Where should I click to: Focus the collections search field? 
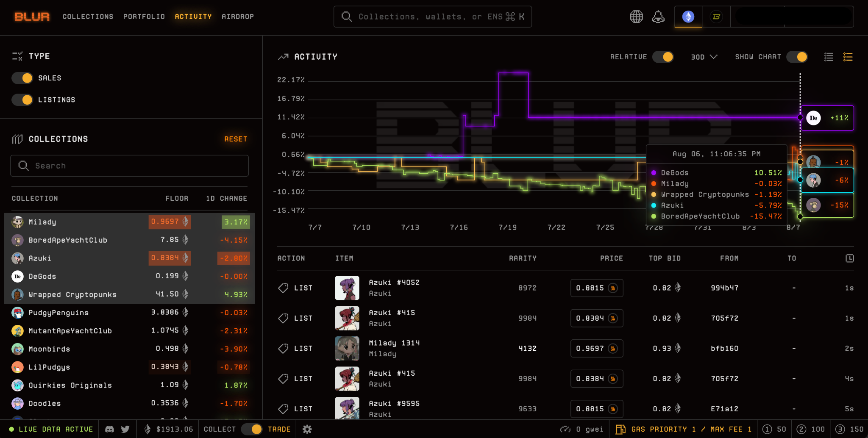pyautogui.click(x=129, y=166)
